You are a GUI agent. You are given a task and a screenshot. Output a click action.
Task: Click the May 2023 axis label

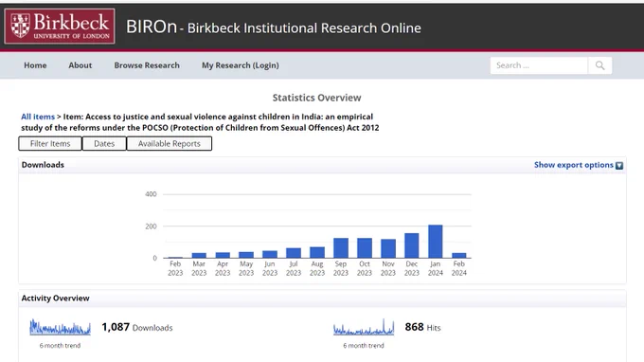point(246,268)
